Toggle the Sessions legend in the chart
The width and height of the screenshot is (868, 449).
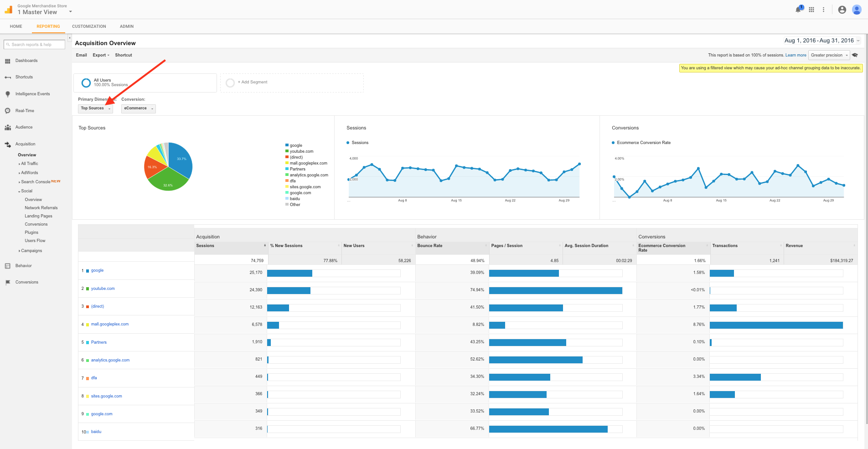pos(357,142)
